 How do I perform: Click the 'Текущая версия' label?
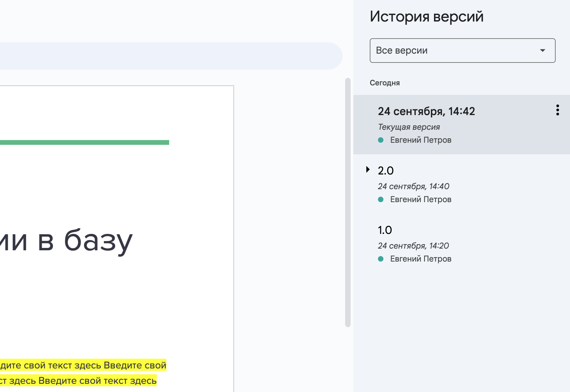[409, 127]
